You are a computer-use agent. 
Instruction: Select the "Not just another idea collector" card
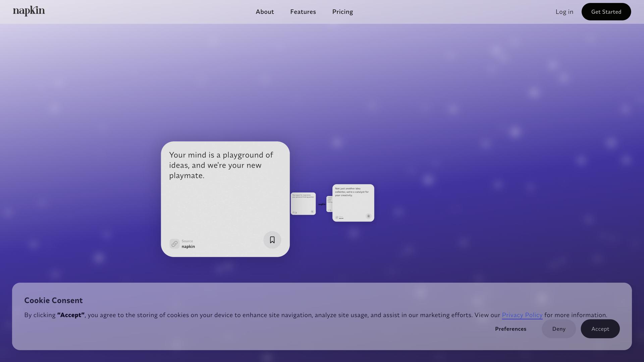click(x=353, y=205)
